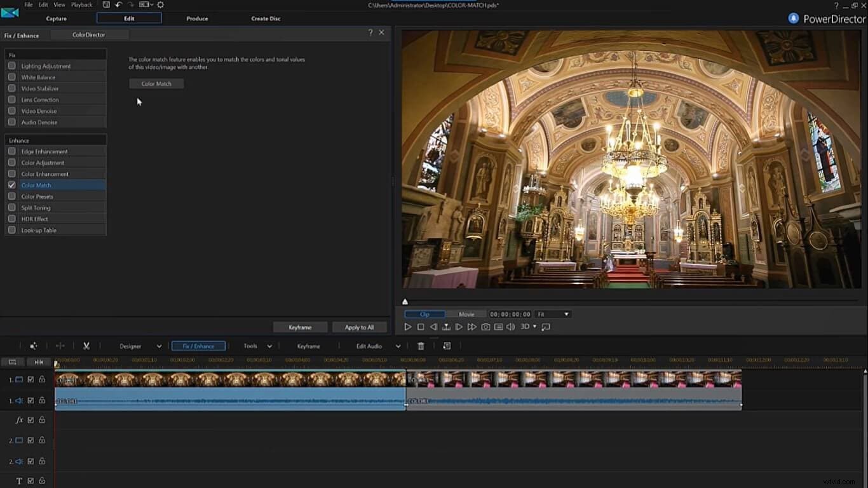Uncheck Color Match in the Enhance list
Image resolution: width=868 pixels, height=488 pixels.
(11, 185)
